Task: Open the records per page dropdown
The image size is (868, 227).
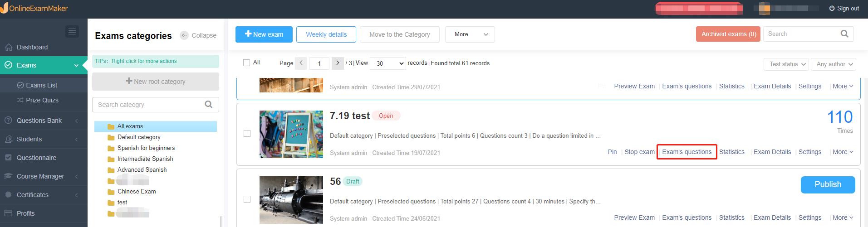Action: click(388, 63)
